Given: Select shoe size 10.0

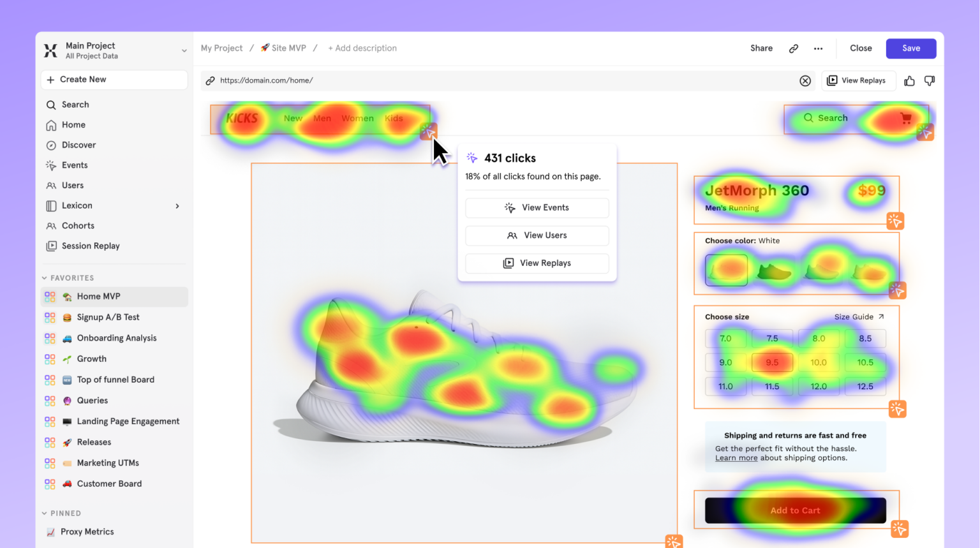Looking at the screenshot, I should pos(819,362).
